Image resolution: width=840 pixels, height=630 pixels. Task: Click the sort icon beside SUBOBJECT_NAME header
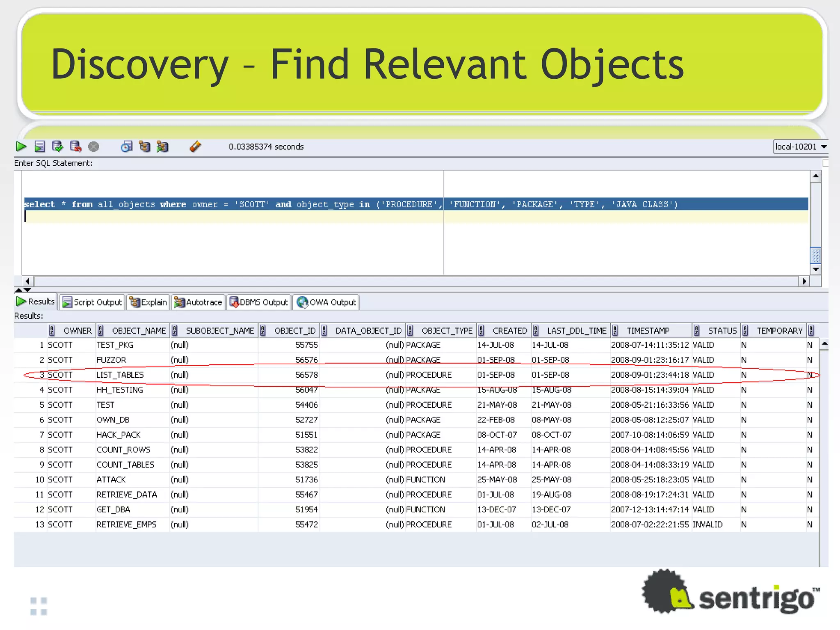point(174,331)
